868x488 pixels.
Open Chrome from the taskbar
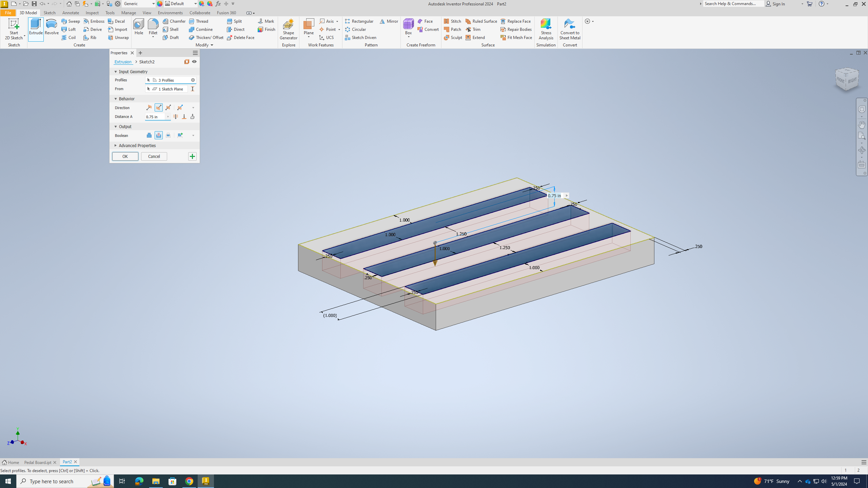pos(189,481)
